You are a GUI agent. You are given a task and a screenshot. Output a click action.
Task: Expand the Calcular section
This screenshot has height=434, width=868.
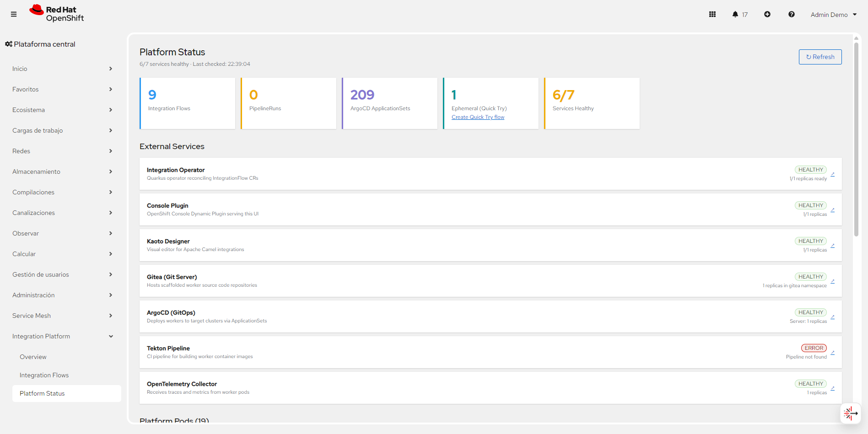tap(63, 254)
